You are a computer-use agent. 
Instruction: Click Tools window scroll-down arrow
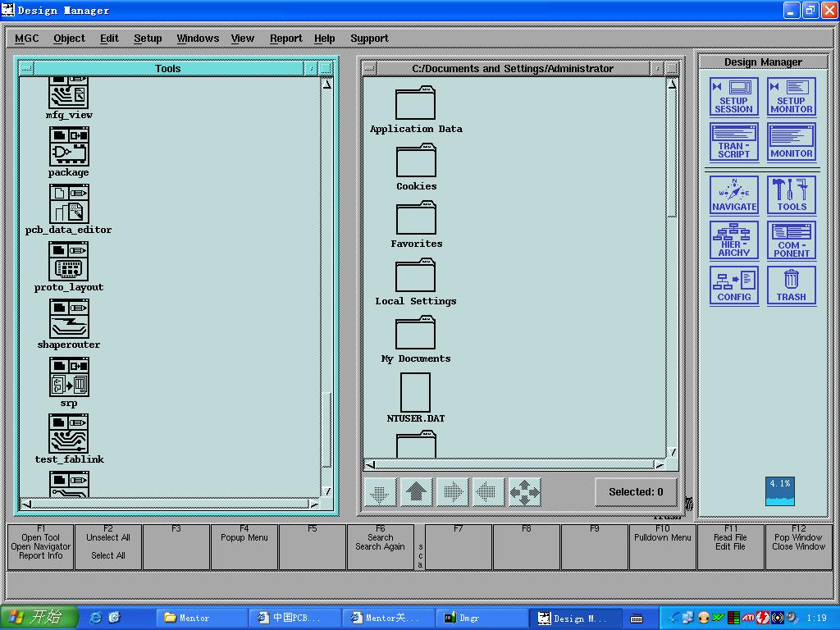(326, 491)
